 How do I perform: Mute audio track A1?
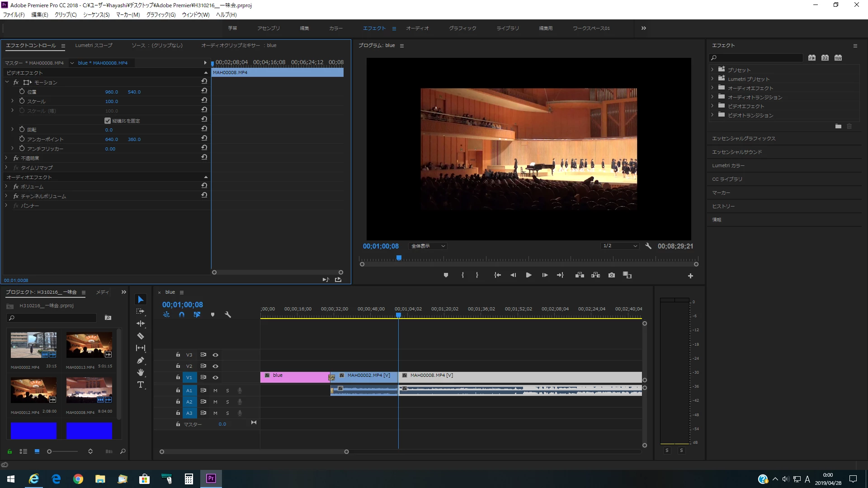pyautogui.click(x=215, y=390)
